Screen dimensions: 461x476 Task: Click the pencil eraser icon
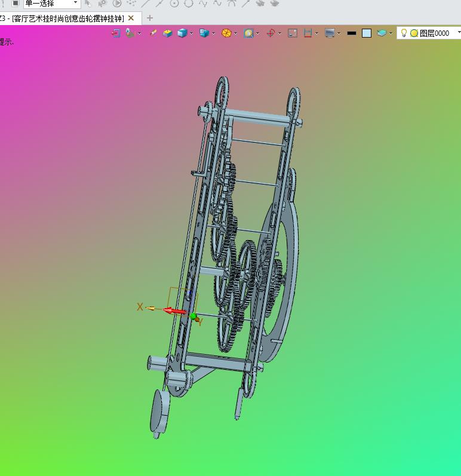tap(153, 33)
